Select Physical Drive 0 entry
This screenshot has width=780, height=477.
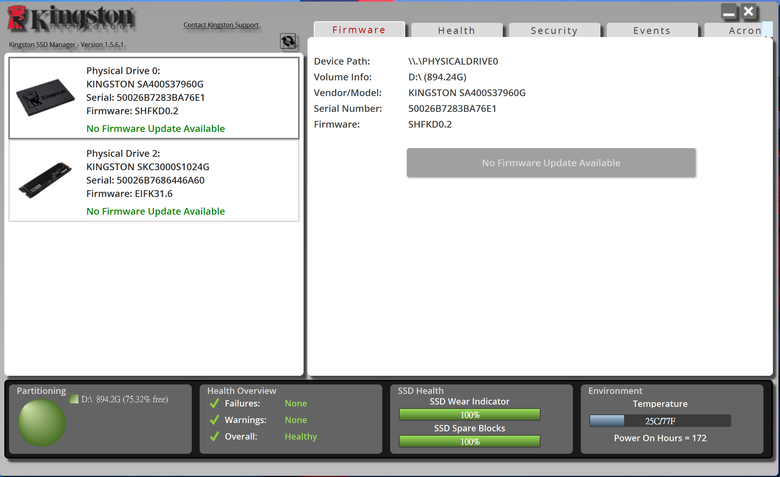point(154,98)
